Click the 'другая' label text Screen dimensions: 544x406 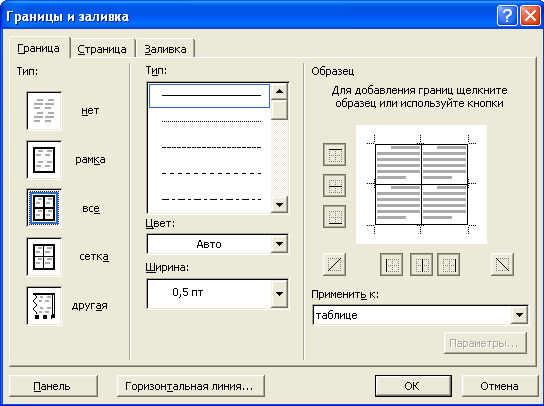point(90,306)
